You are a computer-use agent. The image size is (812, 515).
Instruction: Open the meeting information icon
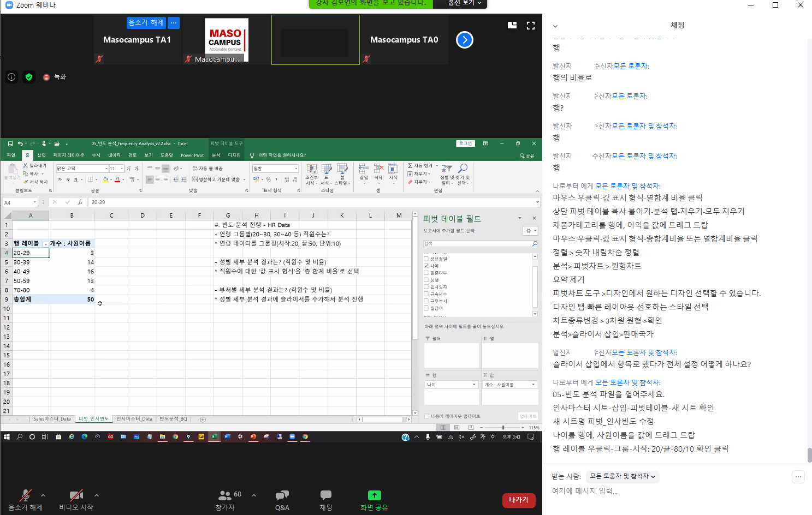11,77
